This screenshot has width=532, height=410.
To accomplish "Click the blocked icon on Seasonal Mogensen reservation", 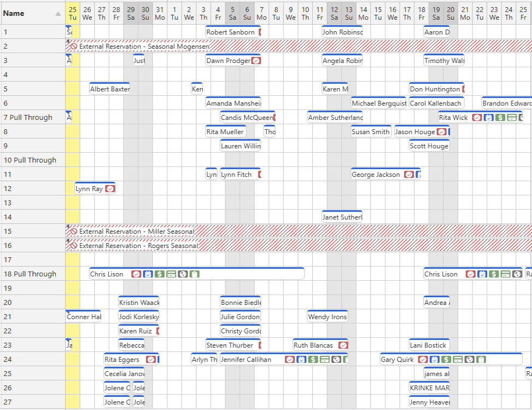I will pyautogui.click(x=74, y=47).
